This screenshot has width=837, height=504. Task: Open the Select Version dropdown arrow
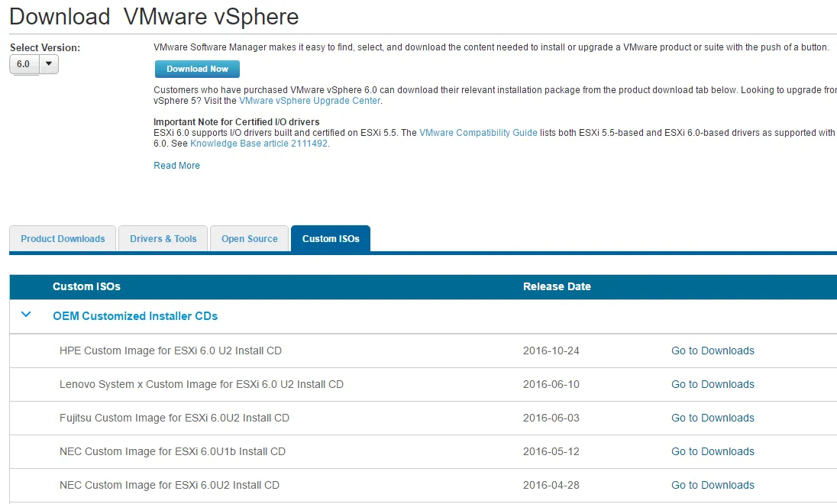pos(49,65)
